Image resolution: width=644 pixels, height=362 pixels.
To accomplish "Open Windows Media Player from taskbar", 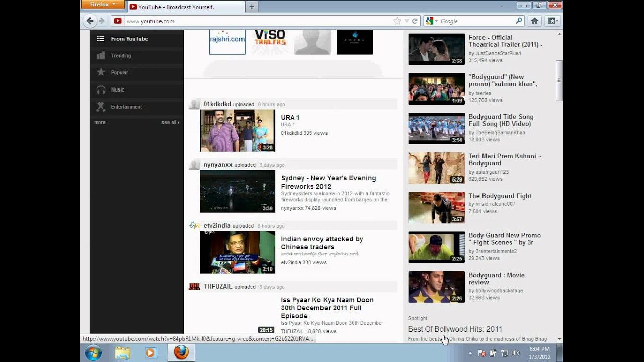I will point(150,353).
